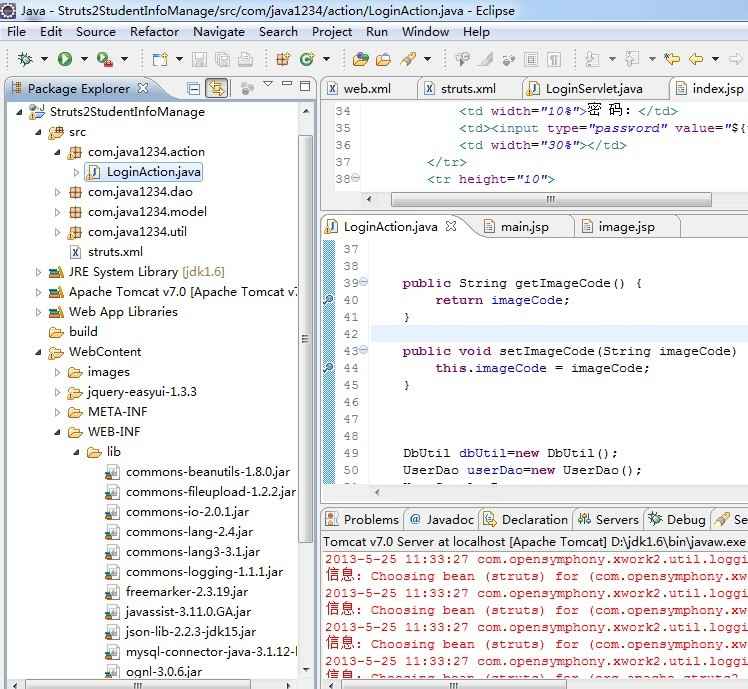Screen dimensions: 748x689
Task: Open the Refactor menu
Action: 154,31
